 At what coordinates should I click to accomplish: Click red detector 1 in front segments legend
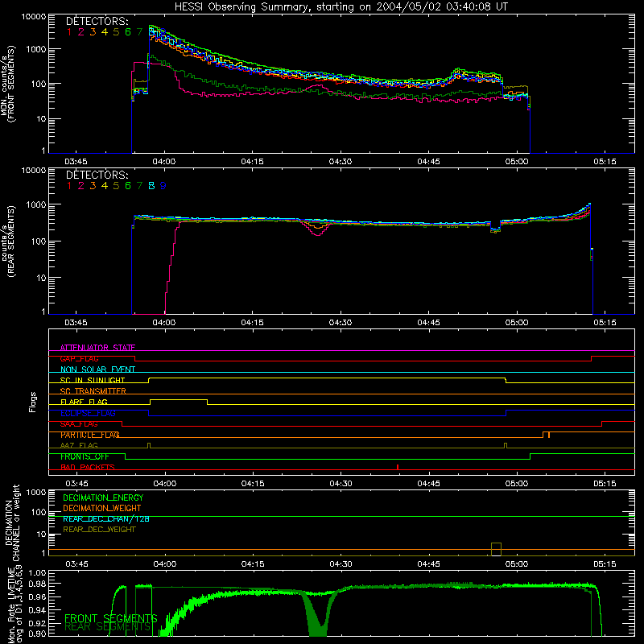click(x=69, y=32)
